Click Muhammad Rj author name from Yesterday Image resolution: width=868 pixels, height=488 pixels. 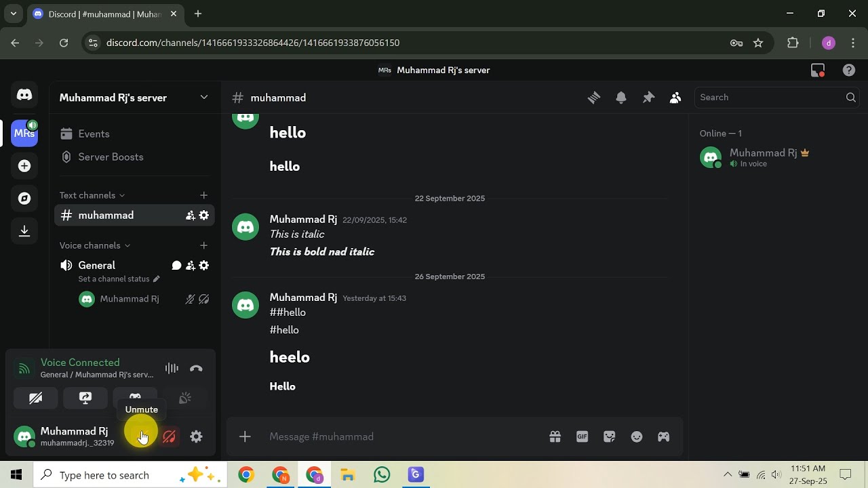click(303, 298)
